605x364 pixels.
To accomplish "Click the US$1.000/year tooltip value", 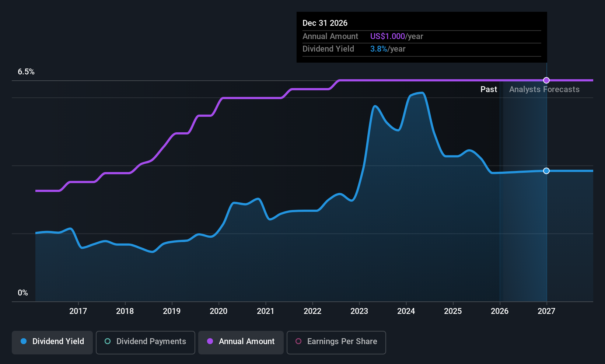I will (396, 36).
